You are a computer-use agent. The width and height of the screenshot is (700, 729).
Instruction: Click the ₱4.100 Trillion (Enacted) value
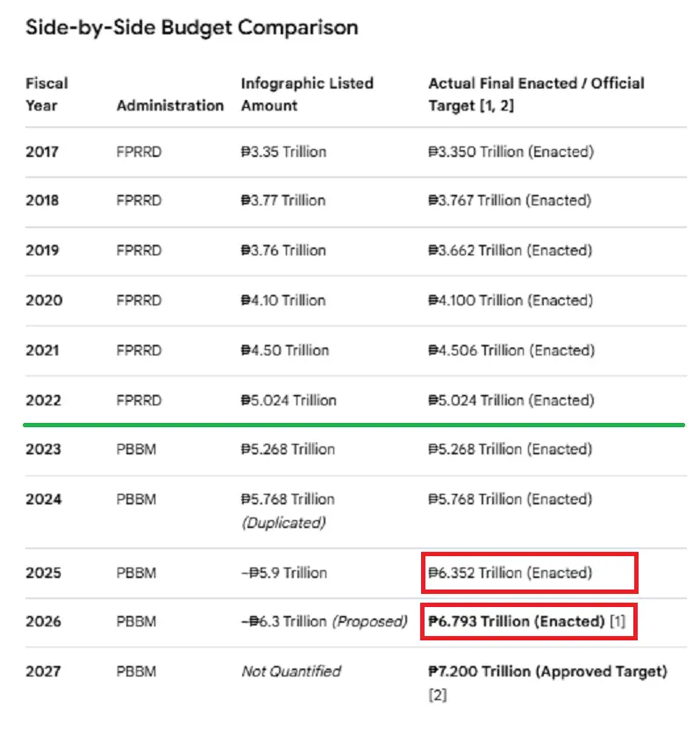(511, 300)
